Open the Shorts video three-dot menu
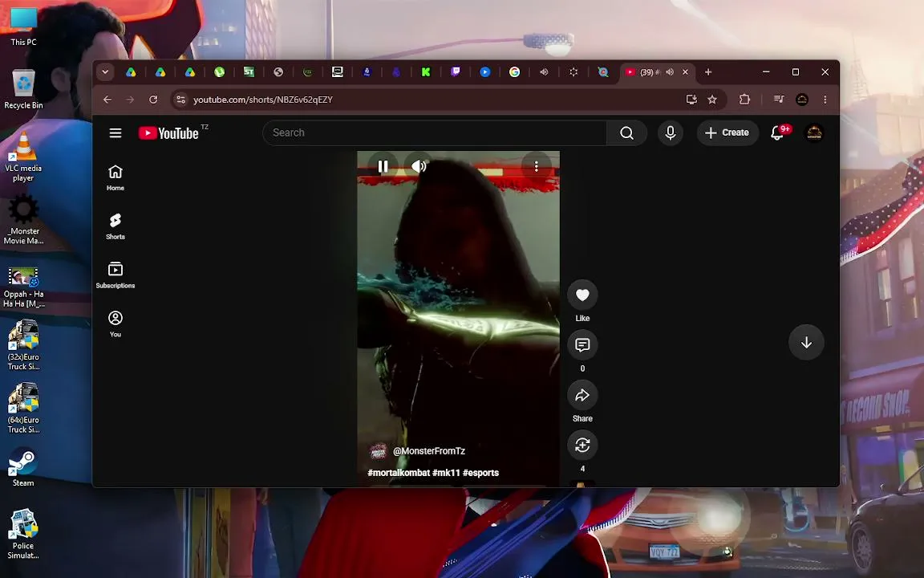 coord(537,166)
